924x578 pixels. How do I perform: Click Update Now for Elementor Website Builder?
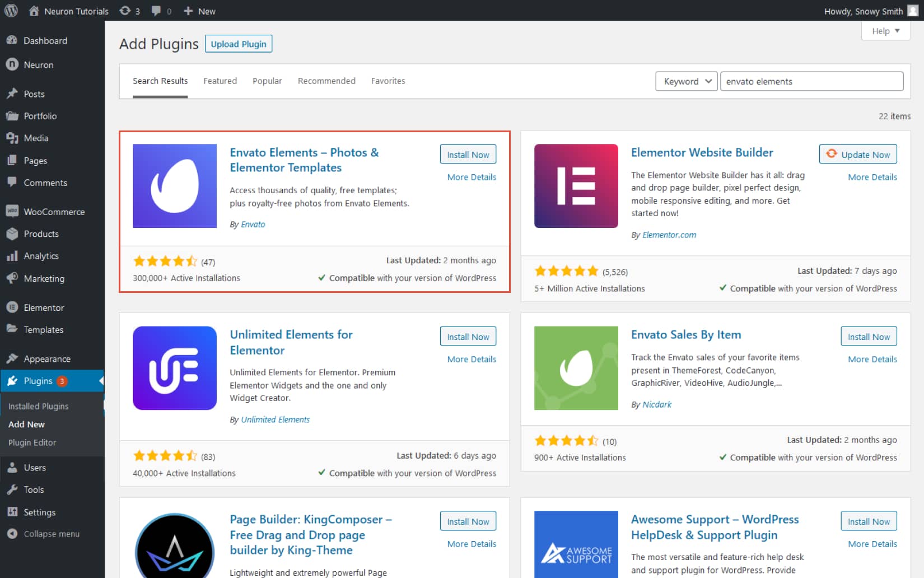click(x=857, y=154)
